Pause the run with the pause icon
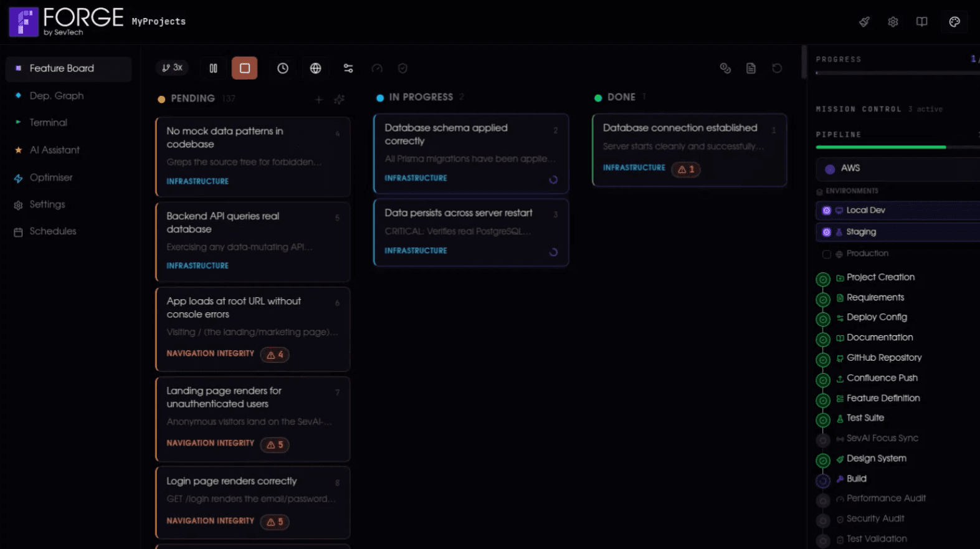The height and width of the screenshot is (549, 980). (213, 69)
